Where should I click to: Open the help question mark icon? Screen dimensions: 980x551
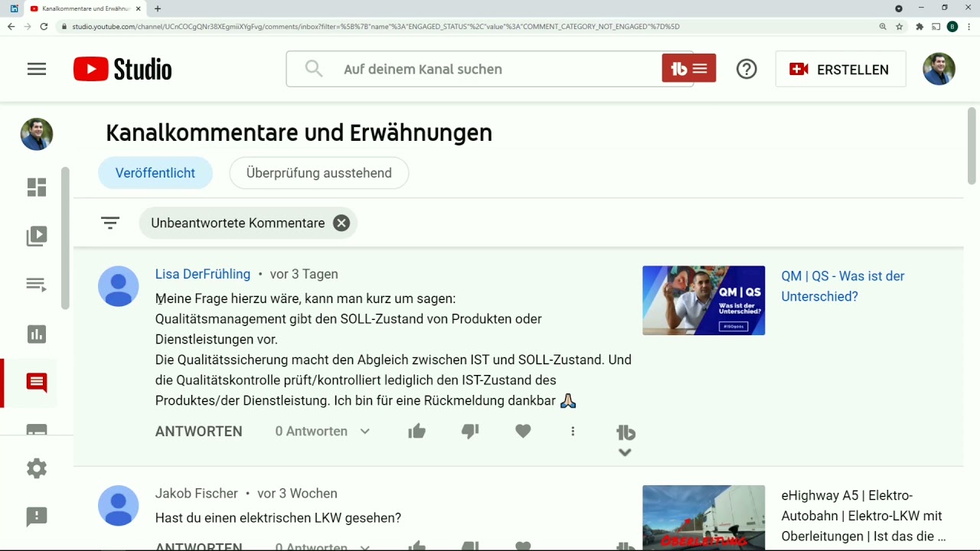pos(746,69)
